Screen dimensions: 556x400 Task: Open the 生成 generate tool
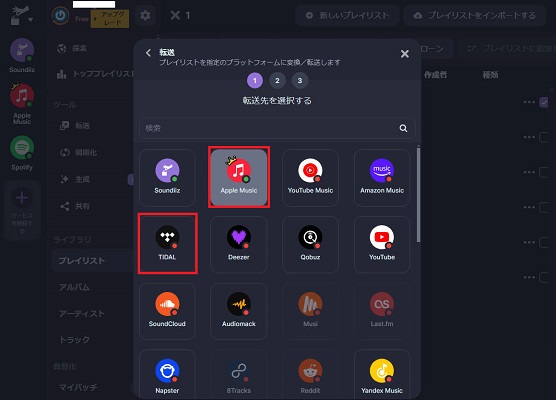pyautogui.click(x=75, y=179)
